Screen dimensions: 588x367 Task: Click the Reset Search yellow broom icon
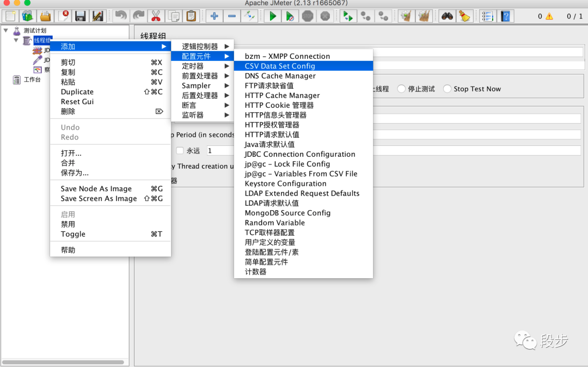(464, 16)
